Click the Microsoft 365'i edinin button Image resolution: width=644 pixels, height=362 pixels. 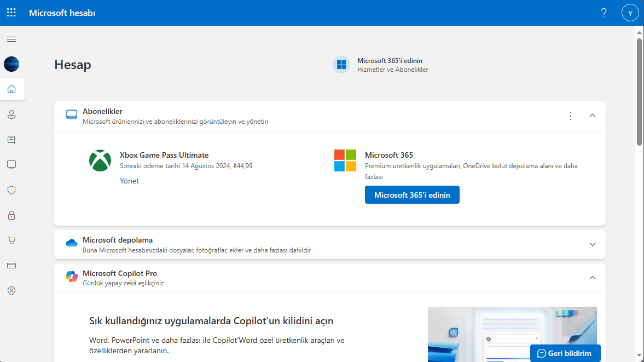pos(412,195)
